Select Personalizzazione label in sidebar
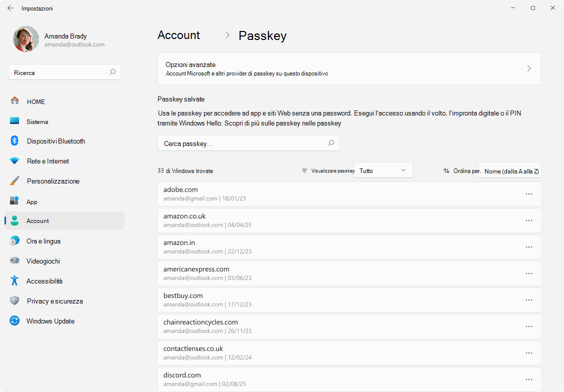This screenshot has width=564, height=392. click(x=53, y=181)
